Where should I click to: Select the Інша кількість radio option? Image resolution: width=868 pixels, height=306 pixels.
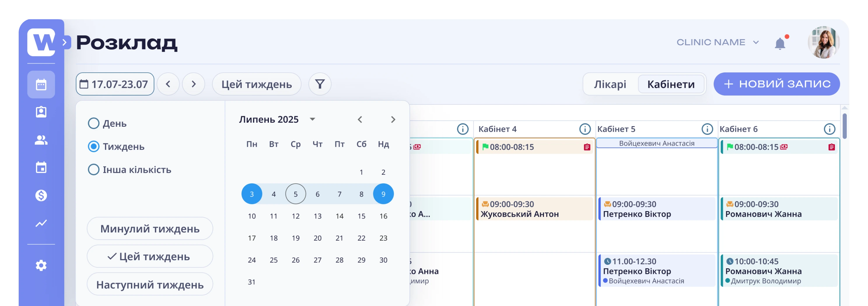point(94,169)
